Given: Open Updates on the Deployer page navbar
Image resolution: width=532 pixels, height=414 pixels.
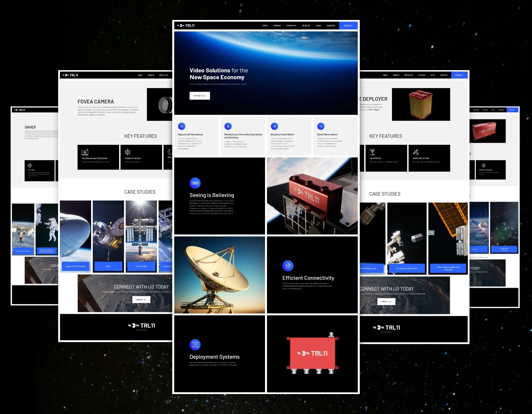Looking at the screenshot, I should (x=422, y=75).
